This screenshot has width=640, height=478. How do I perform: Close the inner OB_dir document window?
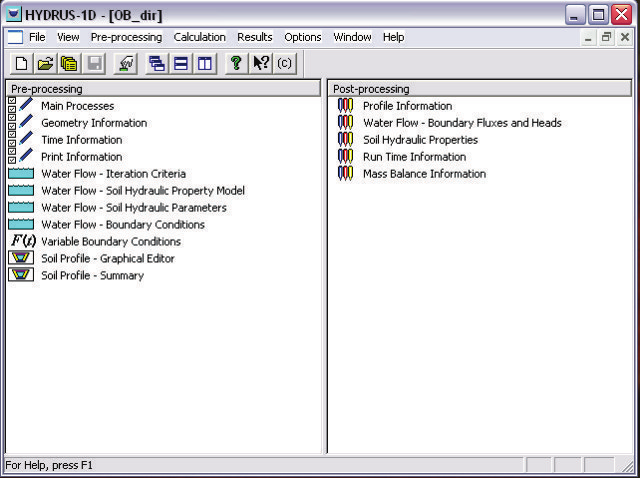pos(624,38)
